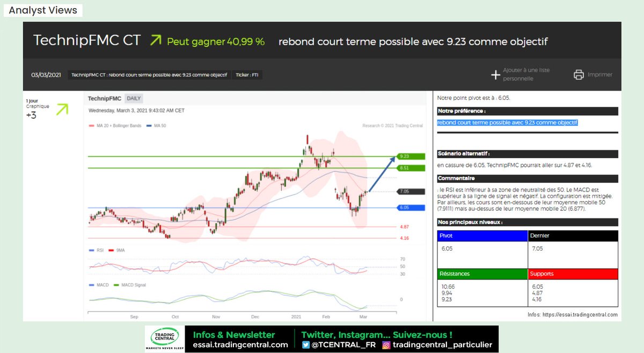Viewport: 644px width, 353px height.
Task: Click the '1 Jour Graphique' label
Action: 37,104
